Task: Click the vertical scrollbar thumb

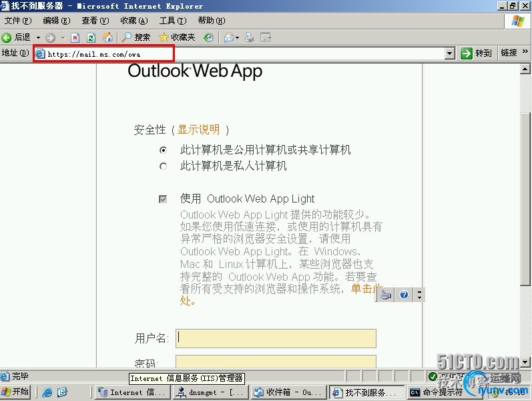Action: tap(525, 198)
